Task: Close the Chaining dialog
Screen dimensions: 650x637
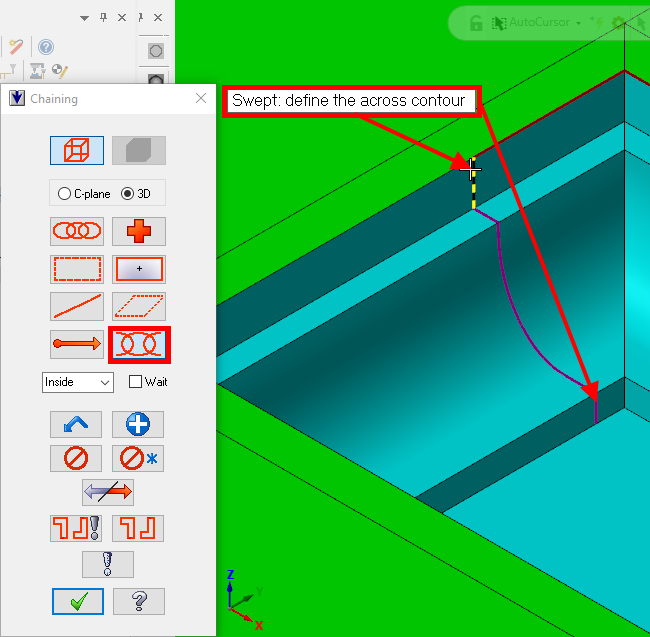Action: 201,98
